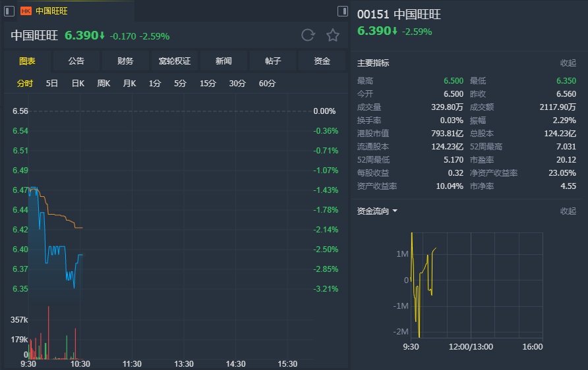
Task: Open the 公告 tab
Action: click(x=76, y=61)
